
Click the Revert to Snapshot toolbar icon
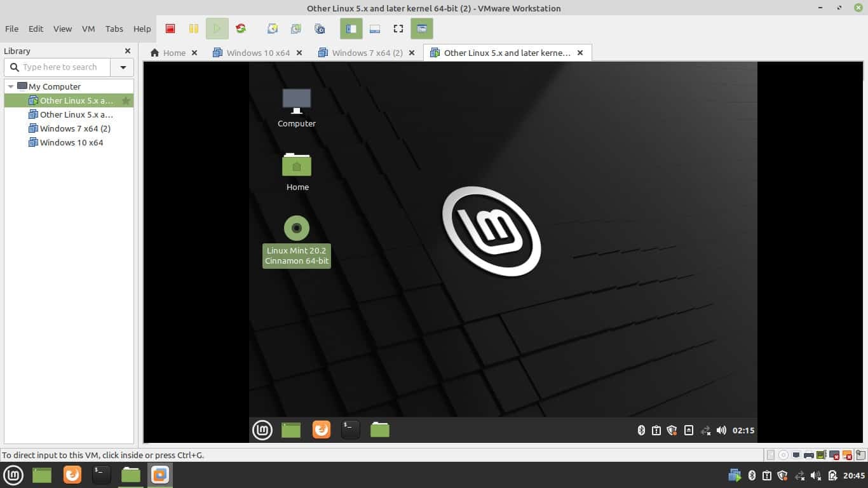(296, 29)
